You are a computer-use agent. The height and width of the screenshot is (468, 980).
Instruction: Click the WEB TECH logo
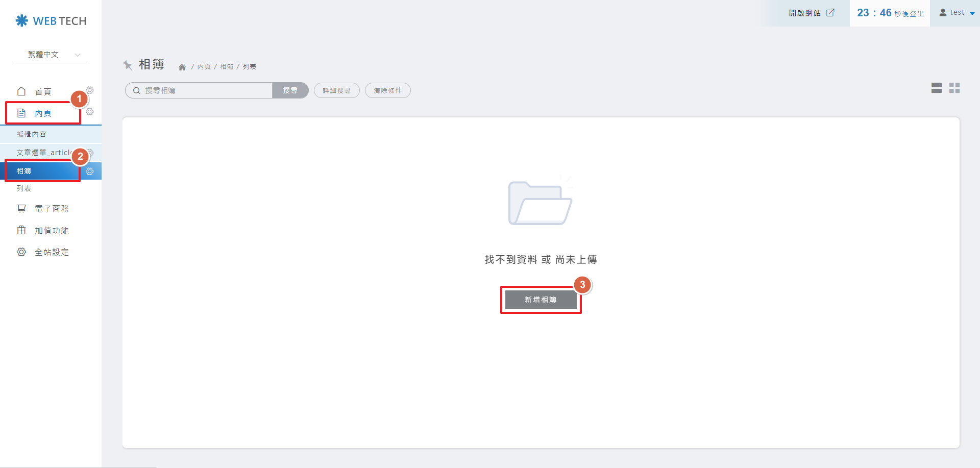point(51,21)
